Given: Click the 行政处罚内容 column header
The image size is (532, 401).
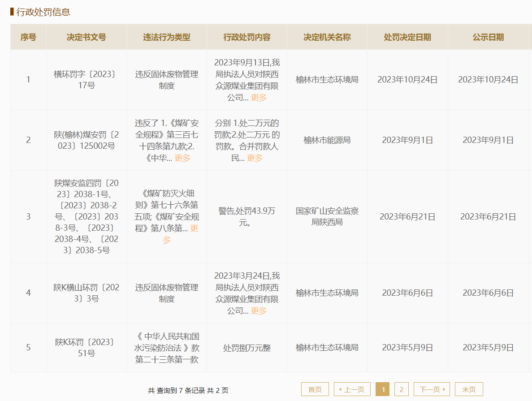Looking at the screenshot, I should (x=247, y=37).
